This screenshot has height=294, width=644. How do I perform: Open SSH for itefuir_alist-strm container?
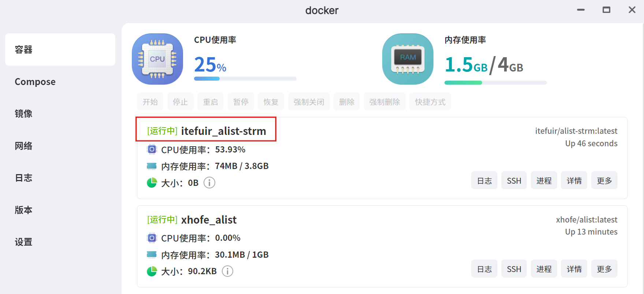[514, 181]
